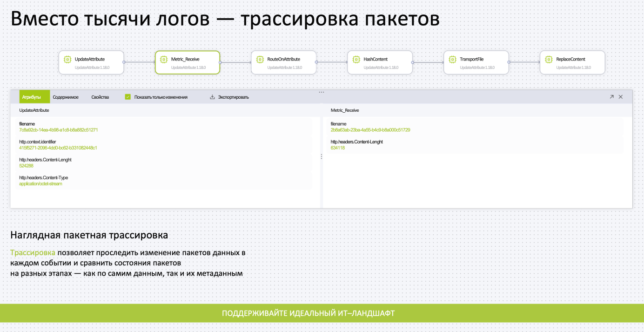Screen dimensions: 644x332
Task: Close the attributes comparison panel
Action: point(621,97)
